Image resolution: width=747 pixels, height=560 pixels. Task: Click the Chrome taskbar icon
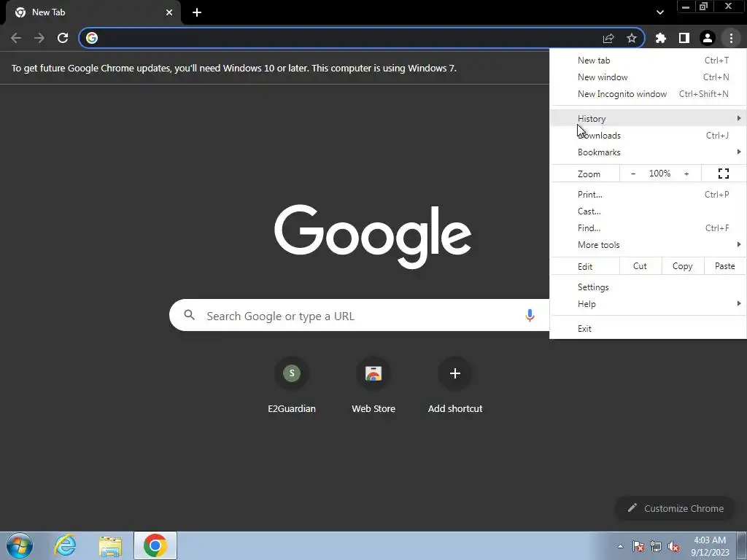point(155,545)
